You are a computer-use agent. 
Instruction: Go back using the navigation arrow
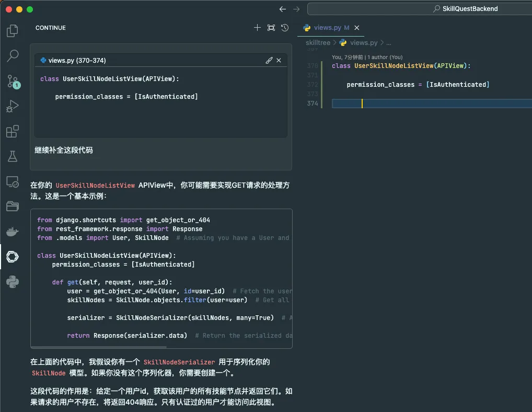coord(283,9)
